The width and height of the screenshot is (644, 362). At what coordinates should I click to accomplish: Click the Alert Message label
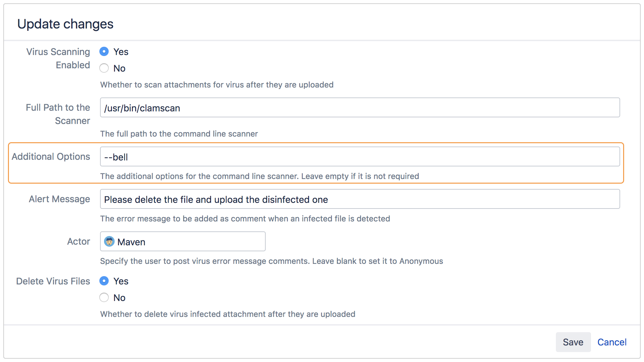coord(59,199)
